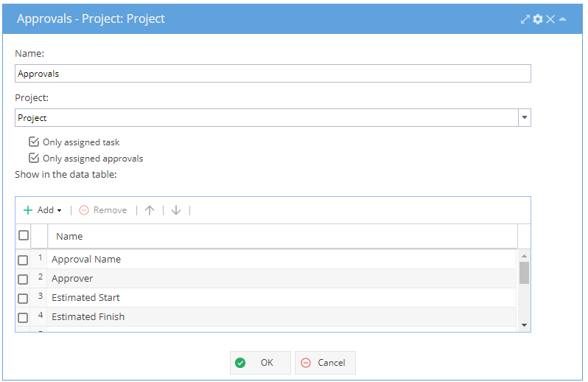Toggle Only assigned approvals checkbox

point(34,158)
